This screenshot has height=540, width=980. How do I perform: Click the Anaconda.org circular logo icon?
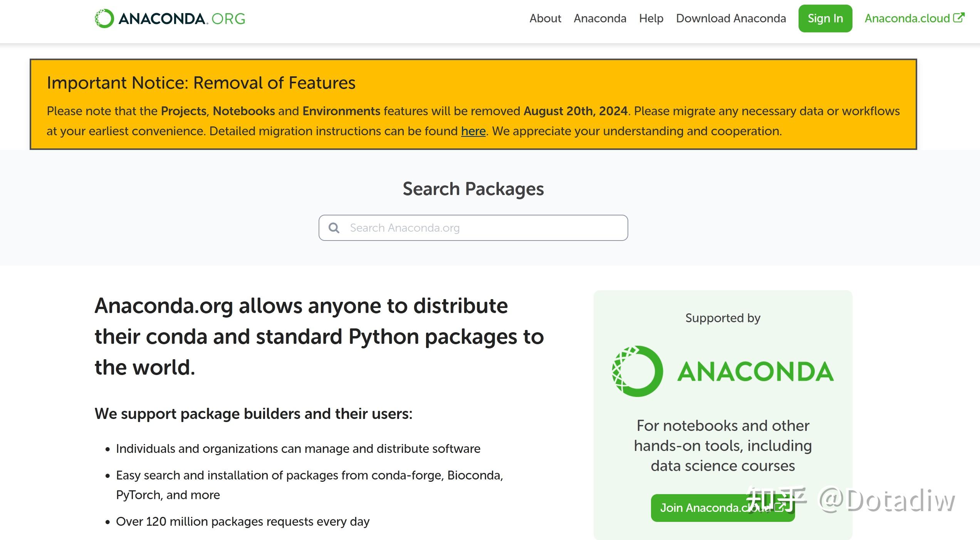tap(104, 19)
